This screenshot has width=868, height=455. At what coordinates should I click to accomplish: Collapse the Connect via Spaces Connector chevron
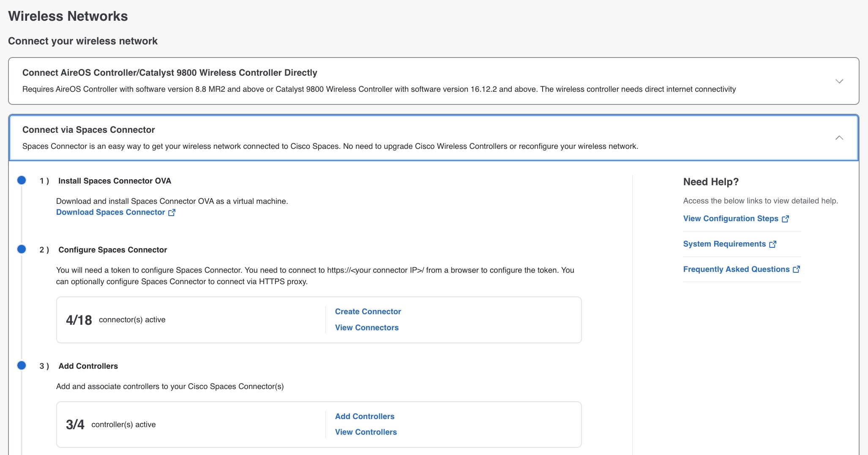click(839, 138)
